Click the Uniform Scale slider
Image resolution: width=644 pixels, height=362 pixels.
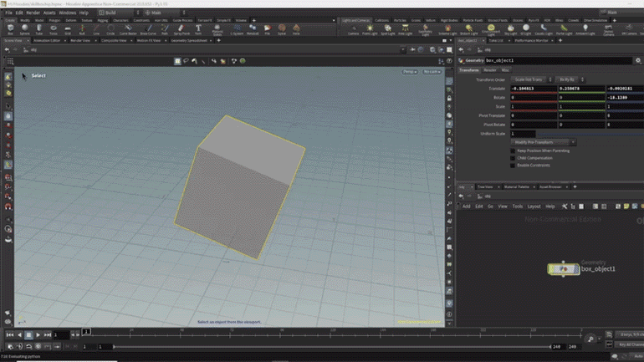pyautogui.click(x=585, y=134)
